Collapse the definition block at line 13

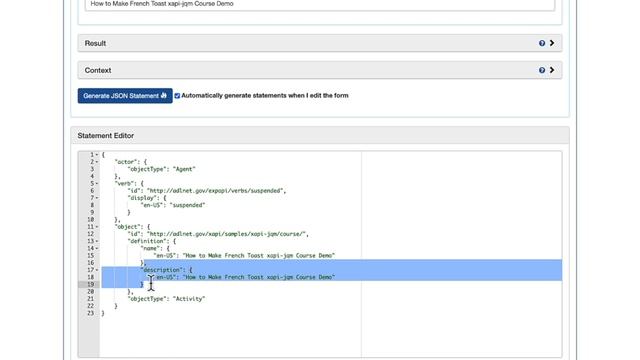click(97, 241)
